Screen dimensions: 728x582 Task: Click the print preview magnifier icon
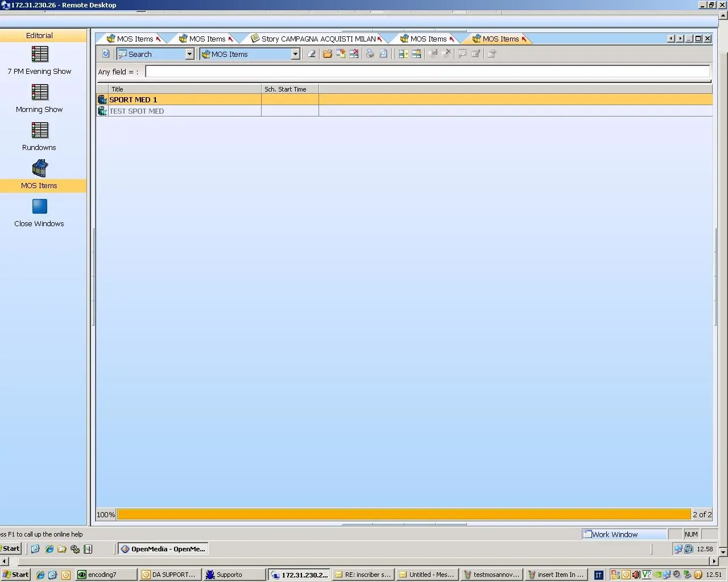[x=383, y=54]
